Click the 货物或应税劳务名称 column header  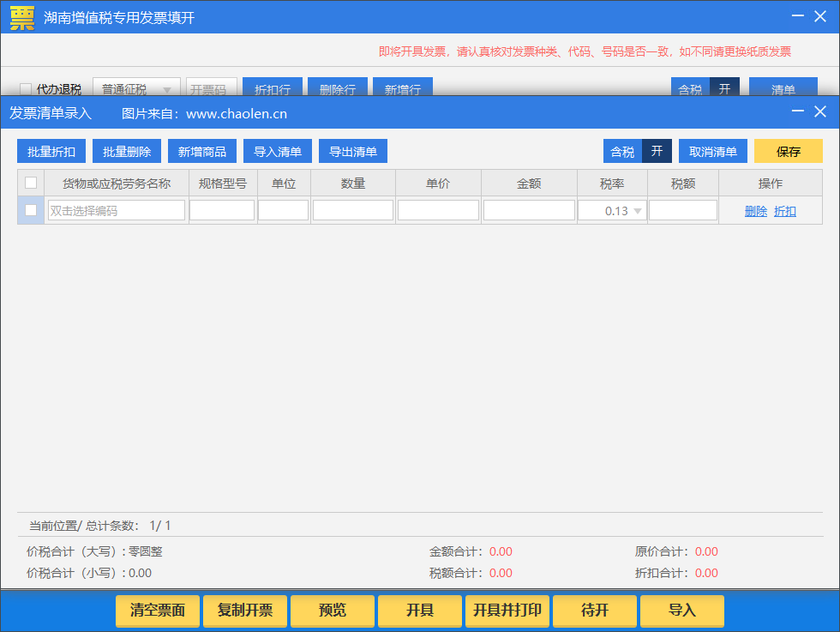click(x=117, y=184)
